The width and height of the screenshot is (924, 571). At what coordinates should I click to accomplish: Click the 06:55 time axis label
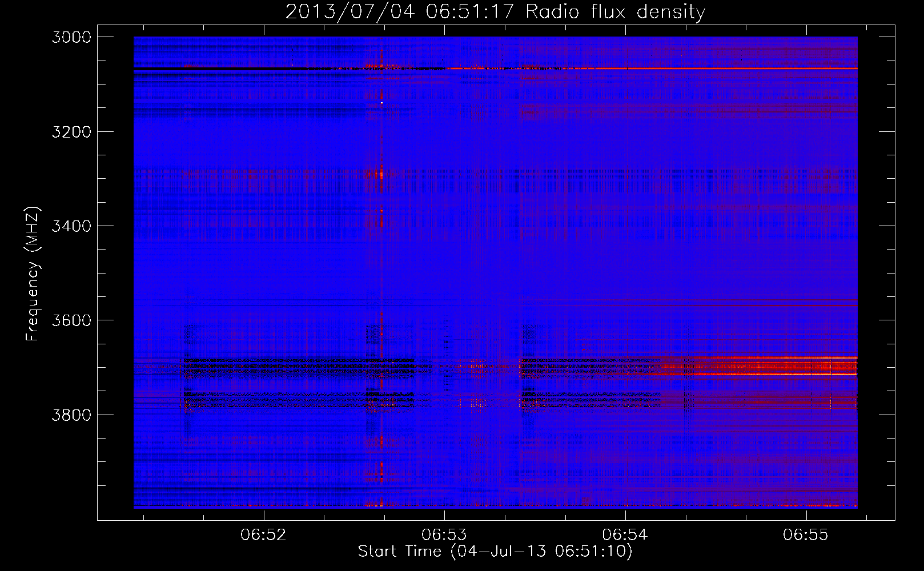(x=805, y=535)
